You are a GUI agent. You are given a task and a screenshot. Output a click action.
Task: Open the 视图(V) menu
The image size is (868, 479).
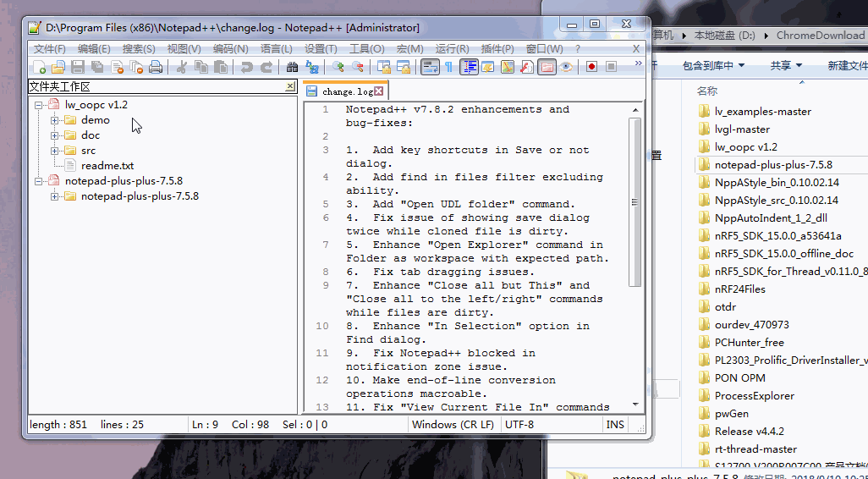pos(184,49)
